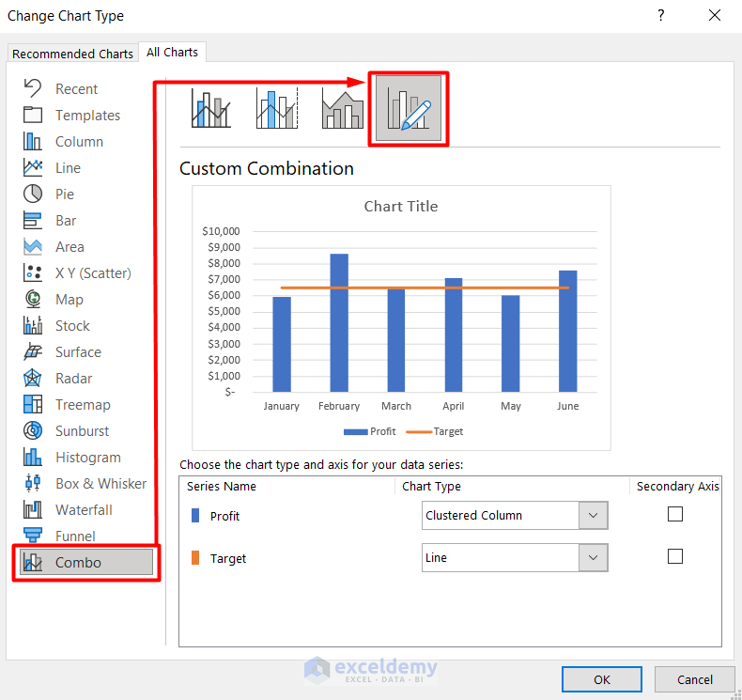
Task: Click the Chart Type column header
Action: pyautogui.click(x=431, y=486)
